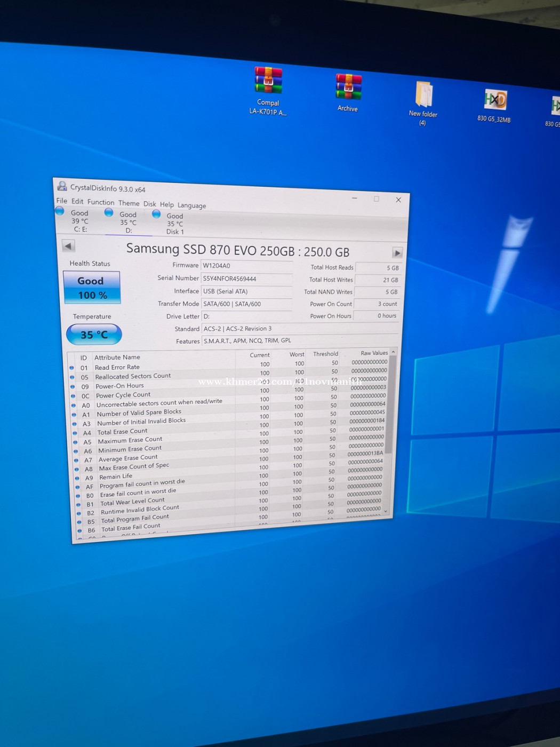Click the Serial Number field

(246, 279)
